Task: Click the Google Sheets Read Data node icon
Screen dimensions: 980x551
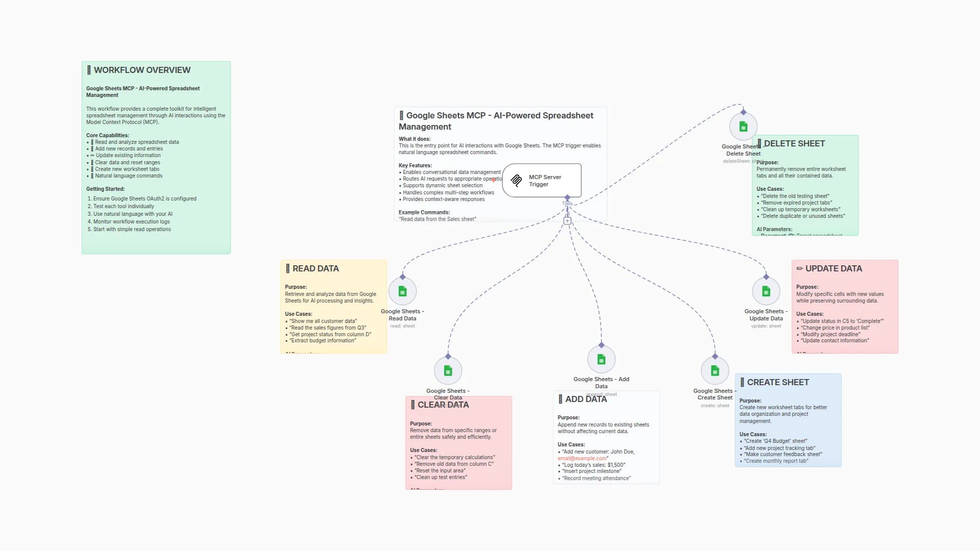Action: pos(402,291)
